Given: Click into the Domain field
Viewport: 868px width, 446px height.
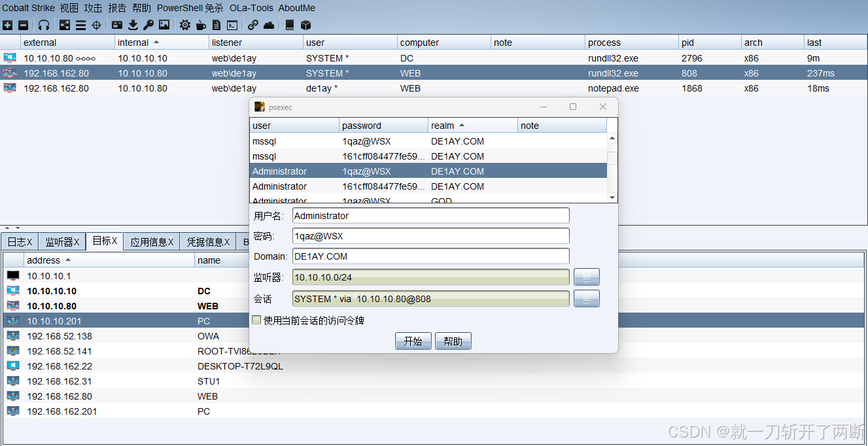Looking at the screenshot, I should [431, 256].
